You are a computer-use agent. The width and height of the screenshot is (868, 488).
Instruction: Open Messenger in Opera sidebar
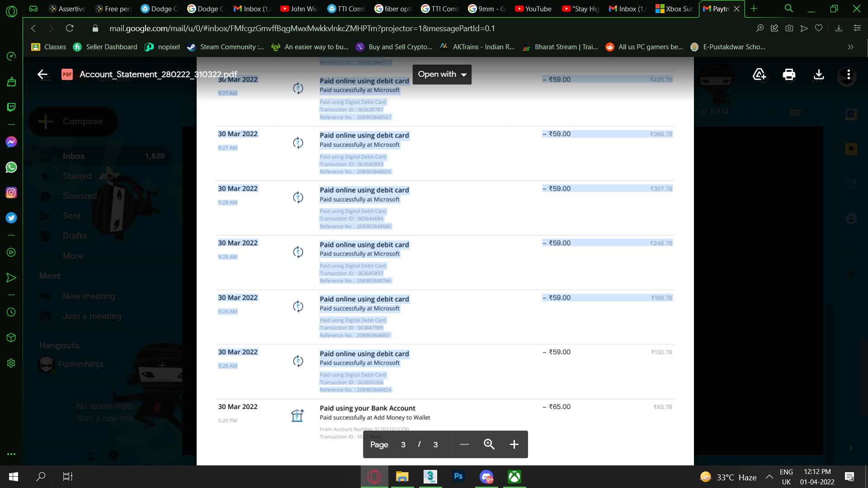coord(11,142)
